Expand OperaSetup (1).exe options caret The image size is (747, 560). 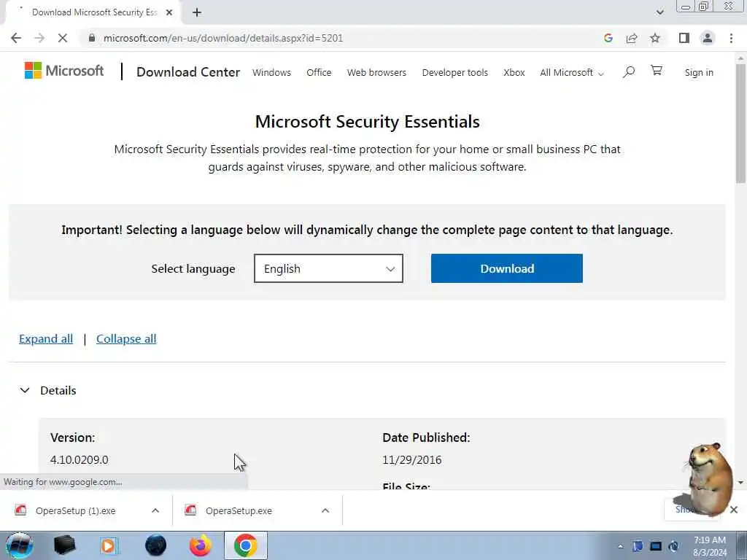(x=155, y=510)
